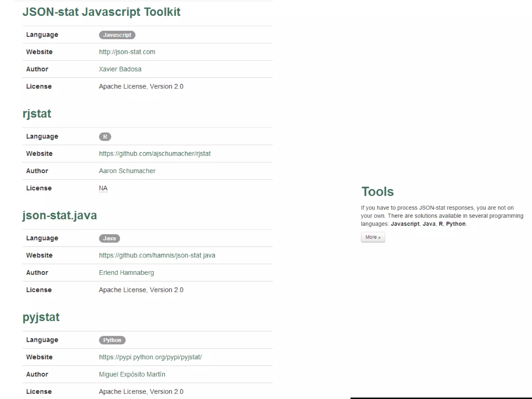Viewport: 532px width, 399px height.
Task: Click the rjstat section heading
Action: [x=37, y=114]
